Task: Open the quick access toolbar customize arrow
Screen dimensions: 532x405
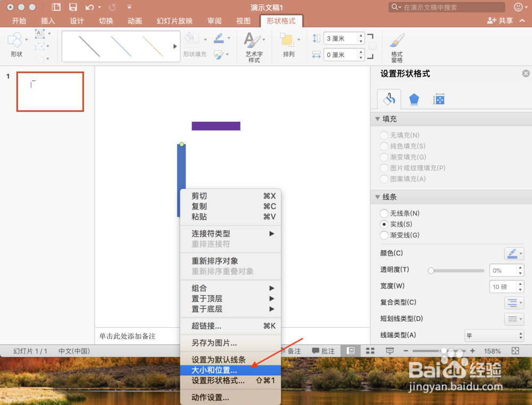Action: (x=129, y=7)
